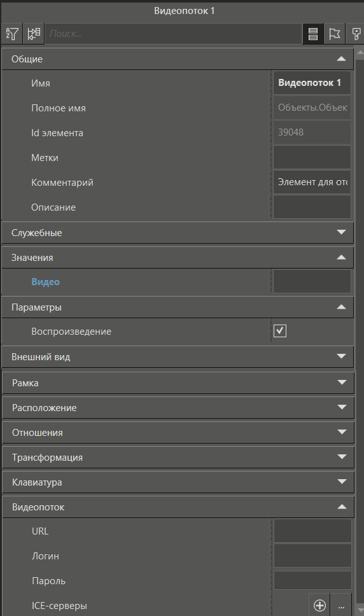Click the key icon in toolbar
This screenshot has height=616, width=364.
point(356,34)
